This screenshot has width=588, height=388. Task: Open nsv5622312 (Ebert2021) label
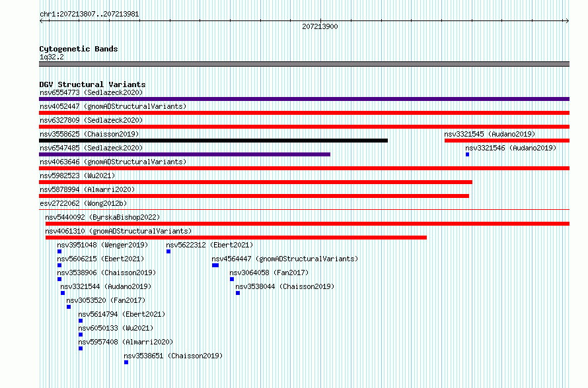(209, 245)
